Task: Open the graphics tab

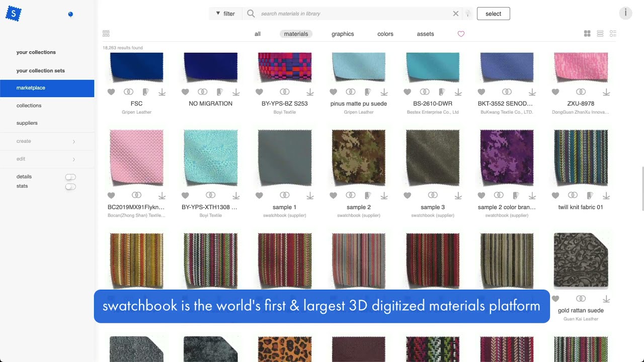Action: pyautogui.click(x=343, y=34)
